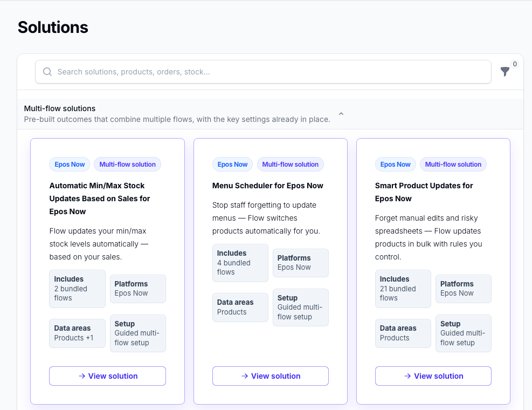Focus the Search solutions input field
Image resolution: width=532 pixels, height=410 pixels.
point(263,72)
